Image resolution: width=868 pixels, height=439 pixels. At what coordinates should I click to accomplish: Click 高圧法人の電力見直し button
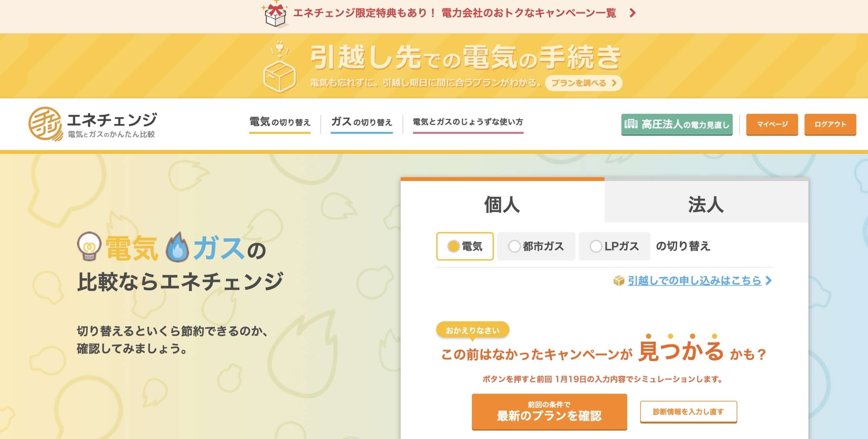click(x=677, y=124)
